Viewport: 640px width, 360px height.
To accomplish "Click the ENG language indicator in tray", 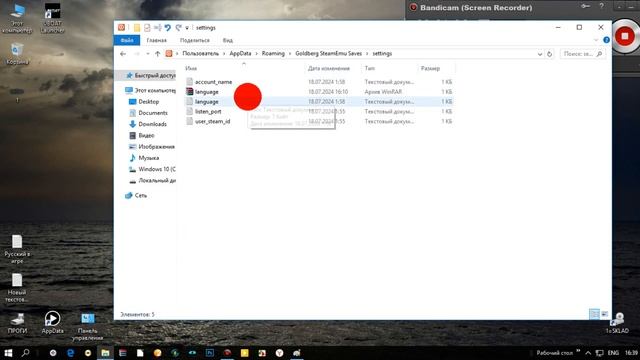I will tap(613, 353).
